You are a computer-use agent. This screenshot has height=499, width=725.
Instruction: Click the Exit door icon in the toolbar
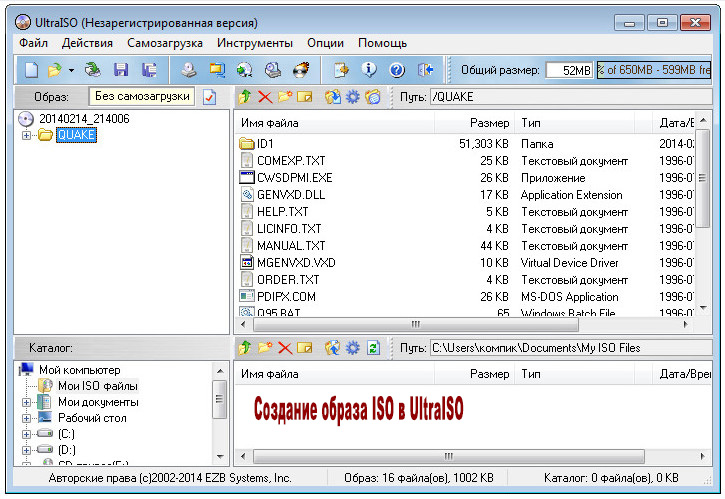coord(425,70)
